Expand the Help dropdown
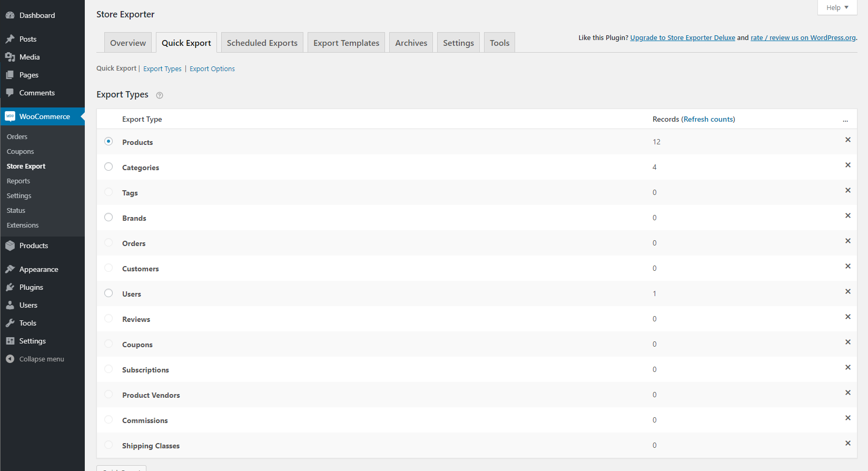Screen dimensions: 868x471 coord(837,7)
